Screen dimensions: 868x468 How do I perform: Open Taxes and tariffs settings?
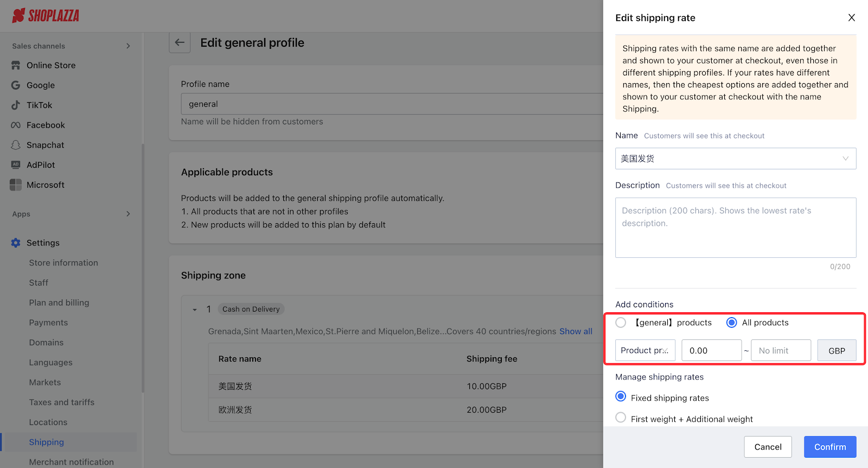coord(62,402)
